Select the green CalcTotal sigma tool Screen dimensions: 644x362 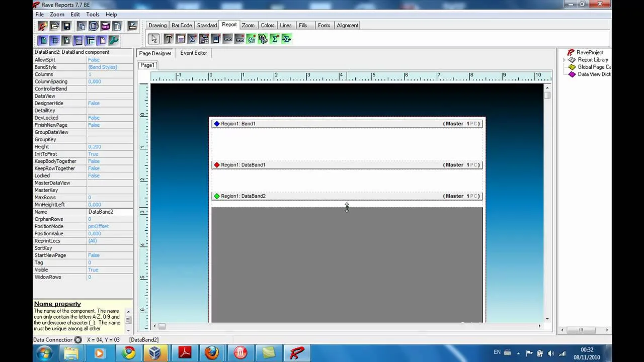(275, 39)
